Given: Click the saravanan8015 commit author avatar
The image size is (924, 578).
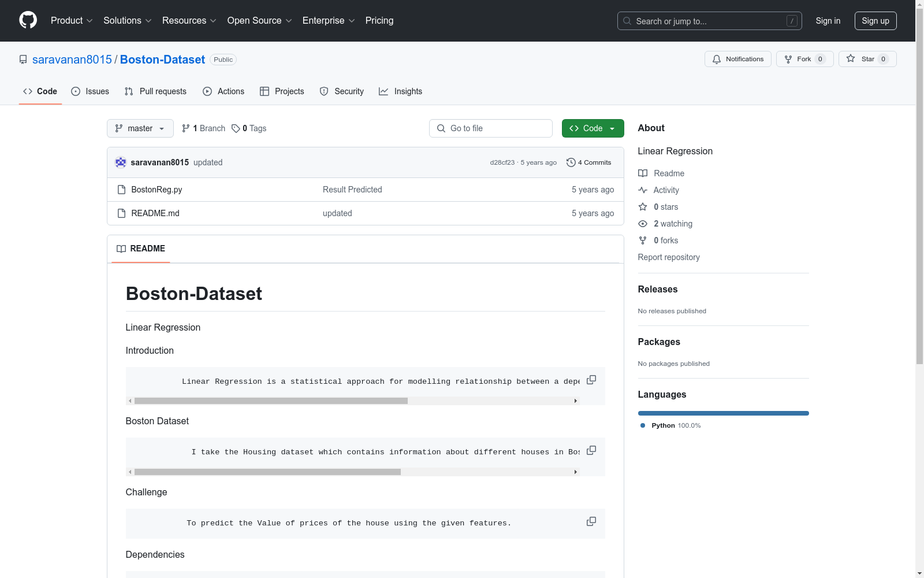Looking at the screenshot, I should [x=121, y=162].
